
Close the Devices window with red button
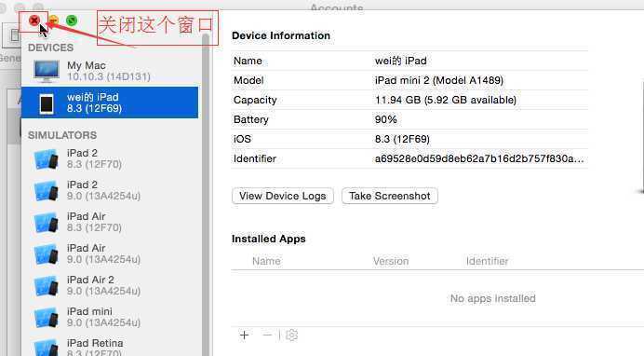pyautogui.click(x=34, y=21)
